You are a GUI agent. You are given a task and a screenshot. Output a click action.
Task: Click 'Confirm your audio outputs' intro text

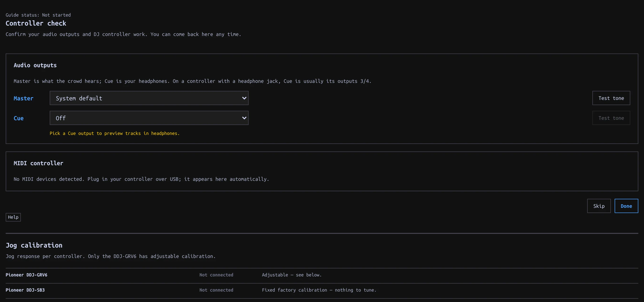click(x=124, y=34)
